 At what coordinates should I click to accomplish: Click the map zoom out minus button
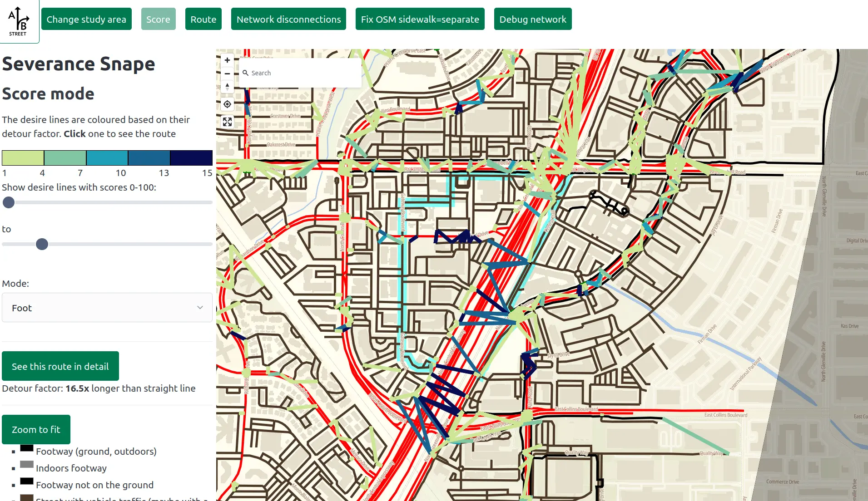[x=227, y=74]
